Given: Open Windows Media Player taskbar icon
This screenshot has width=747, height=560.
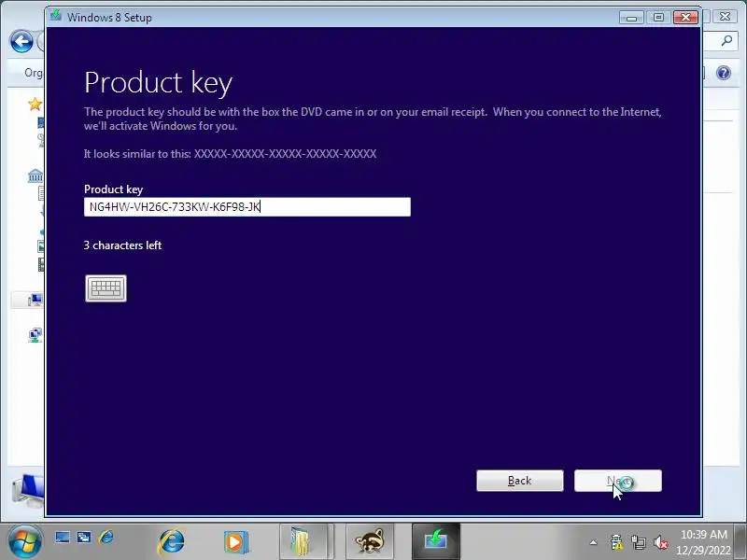Looking at the screenshot, I should click(x=236, y=542).
